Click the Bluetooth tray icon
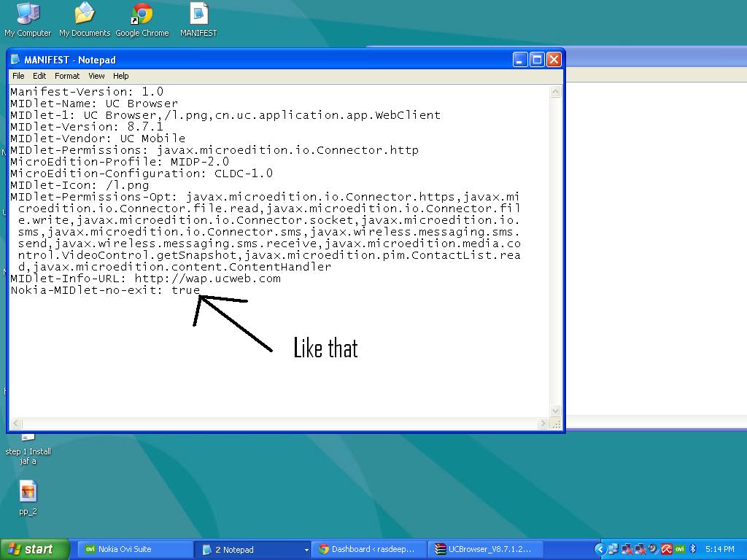The height and width of the screenshot is (560, 747). click(x=693, y=550)
